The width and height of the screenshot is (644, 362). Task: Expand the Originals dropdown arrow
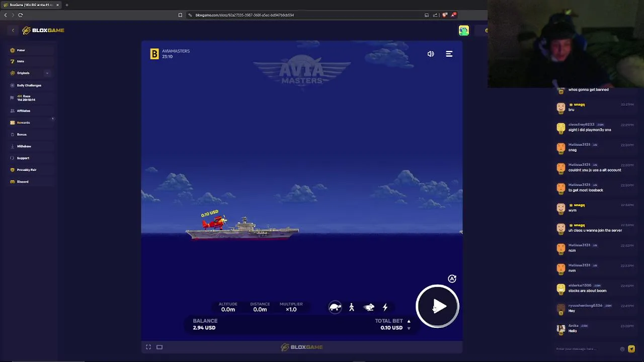coord(47,73)
